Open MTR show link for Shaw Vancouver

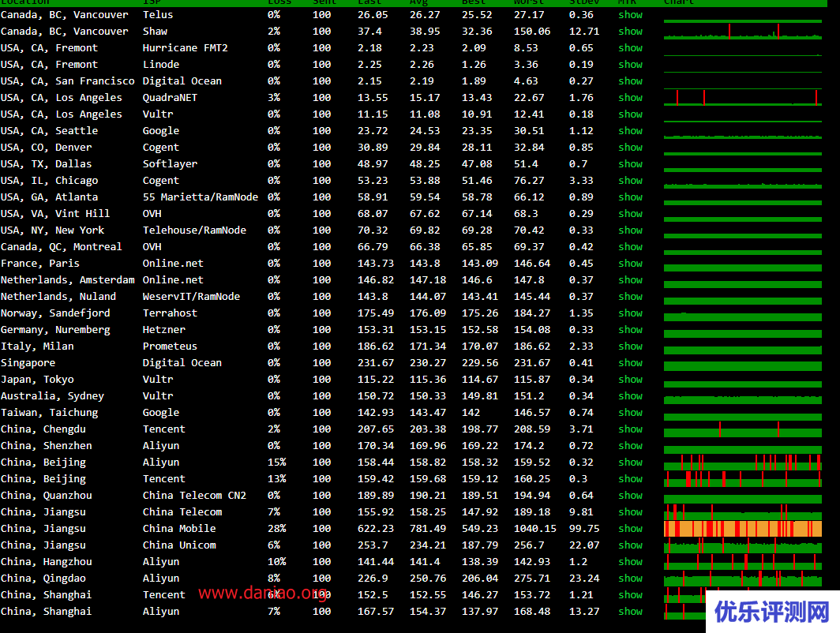click(630, 32)
